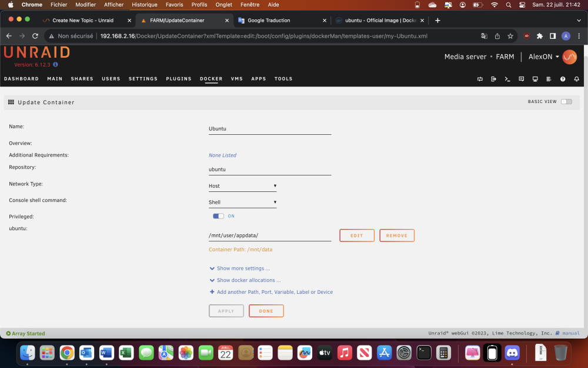Click the Unraid GUI mode switch icon
The image size is (588, 368).
(x=480, y=79)
